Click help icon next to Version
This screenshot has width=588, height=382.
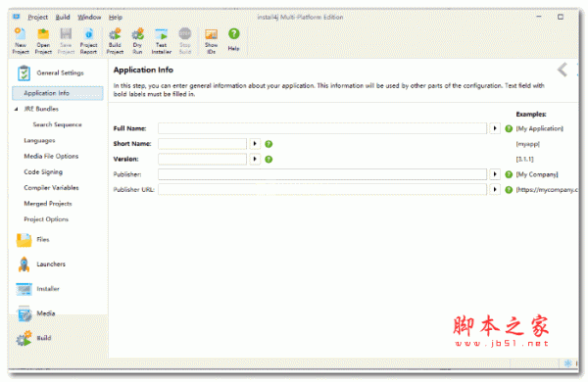(x=269, y=160)
